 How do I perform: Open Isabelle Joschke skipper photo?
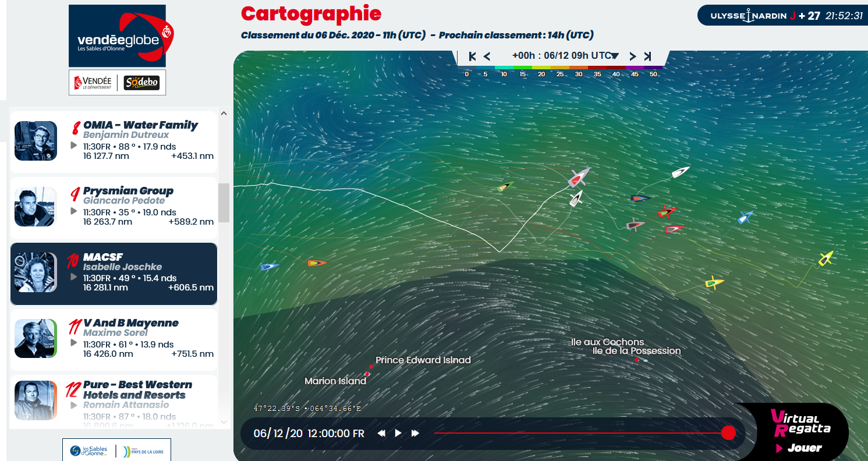click(x=36, y=272)
